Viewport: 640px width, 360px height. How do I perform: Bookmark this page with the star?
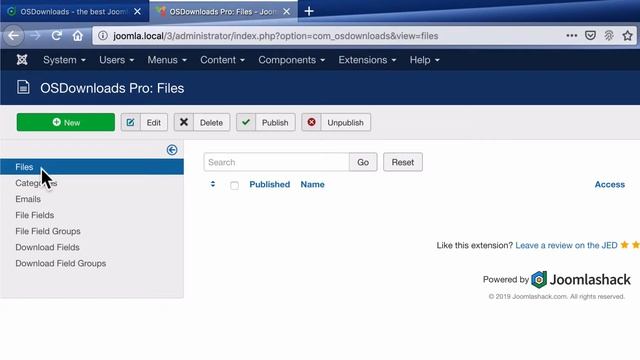point(628,36)
